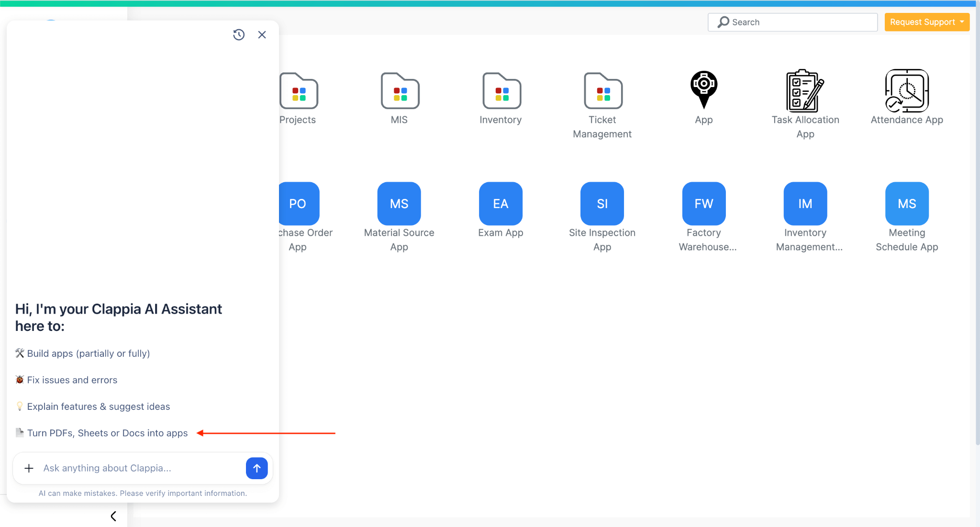Open the Ticket Management folder

point(602,91)
